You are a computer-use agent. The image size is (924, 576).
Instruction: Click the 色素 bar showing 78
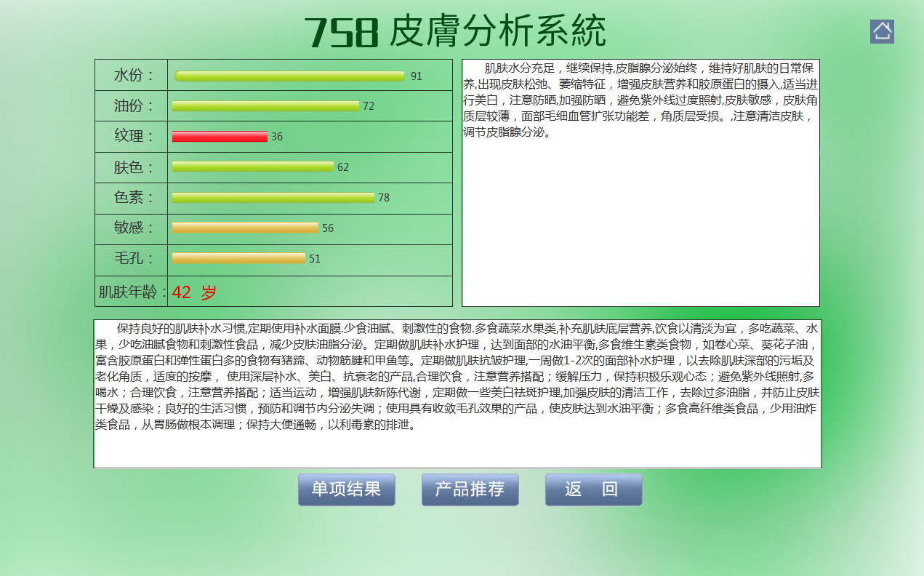(x=273, y=198)
